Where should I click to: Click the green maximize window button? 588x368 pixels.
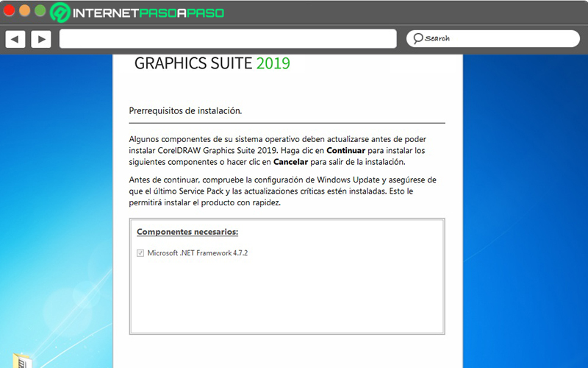pos(40,11)
